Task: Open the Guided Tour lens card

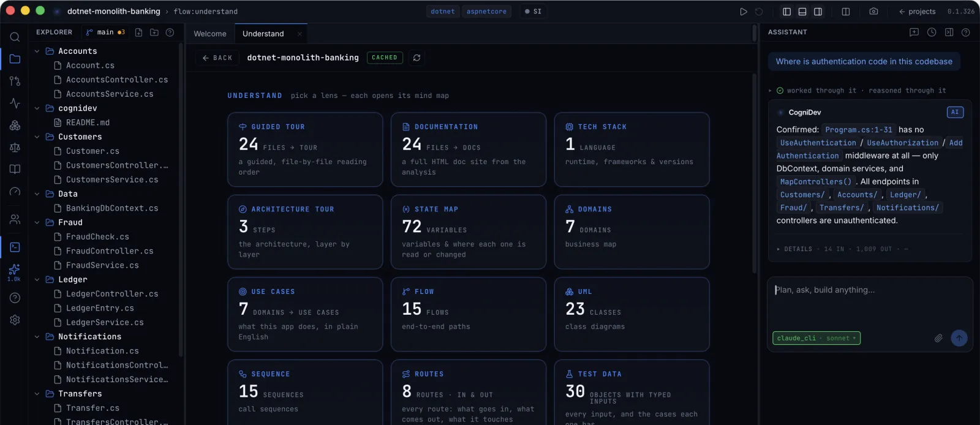Action: click(305, 149)
